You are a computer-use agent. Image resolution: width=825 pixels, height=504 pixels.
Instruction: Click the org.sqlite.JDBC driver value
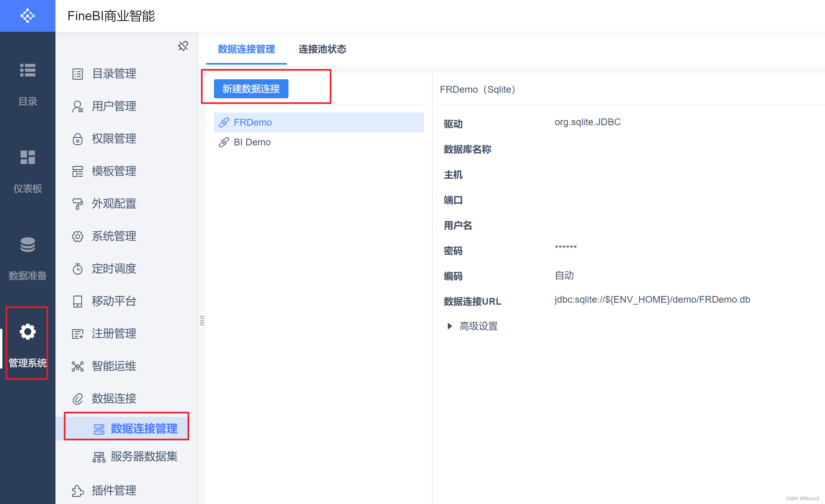(x=588, y=122)
